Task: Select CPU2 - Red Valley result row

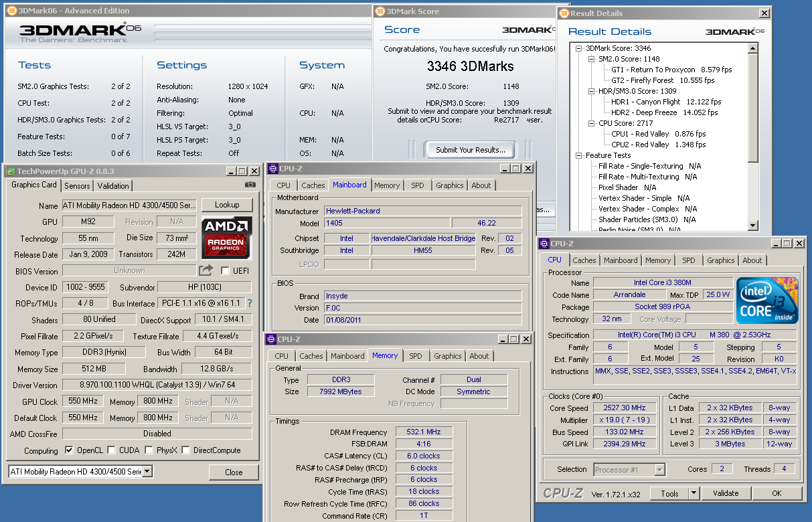Action: pos(658,145)
